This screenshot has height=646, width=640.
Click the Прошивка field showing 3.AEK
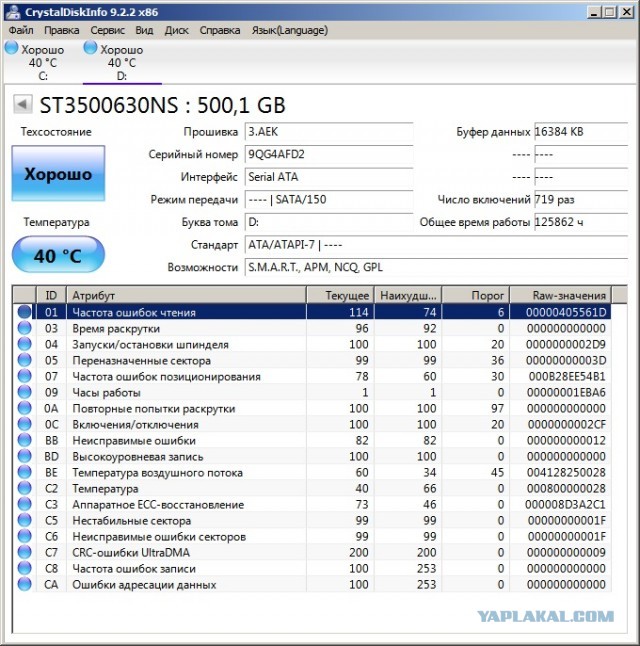click(x=329, y=132)
